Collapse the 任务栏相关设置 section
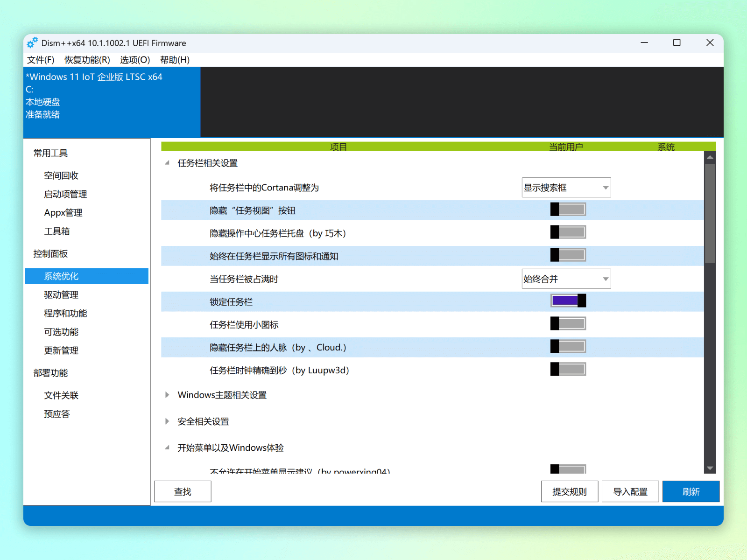747x560 pixels. pyautogui.click(x=167, y=163)
